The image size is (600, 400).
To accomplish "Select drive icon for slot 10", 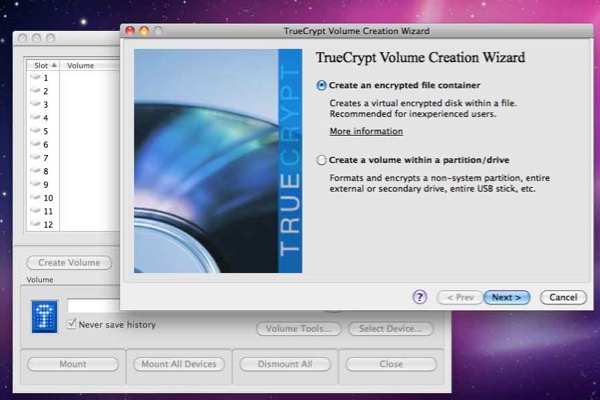I will point(36,198).
